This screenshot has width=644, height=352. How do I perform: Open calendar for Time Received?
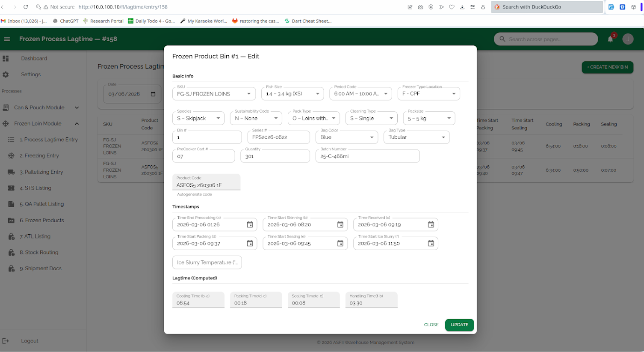tap(431, 225)
